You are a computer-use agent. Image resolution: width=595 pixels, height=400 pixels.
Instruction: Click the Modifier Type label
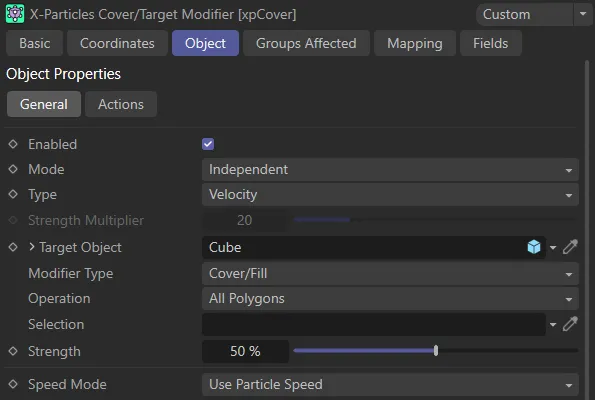tap(71, 274)
